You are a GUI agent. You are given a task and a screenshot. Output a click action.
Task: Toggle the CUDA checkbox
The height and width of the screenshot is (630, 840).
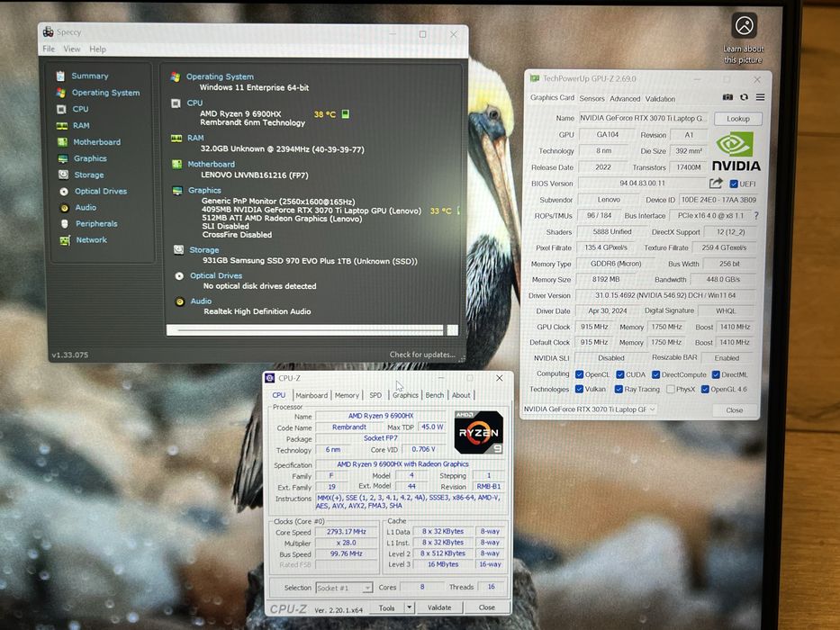click(619, 374)
